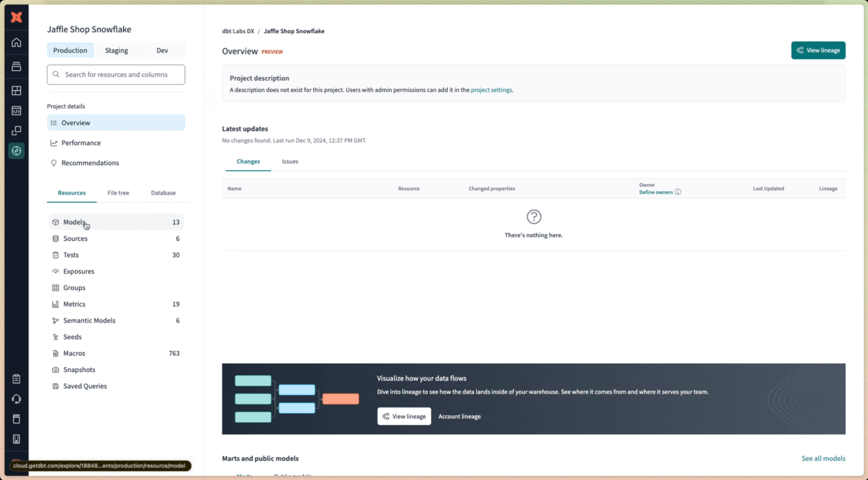Image resolution: width=868 pixels, height=480 pixels.
Task: Select the Database tab
Action: tap(163, 193)
